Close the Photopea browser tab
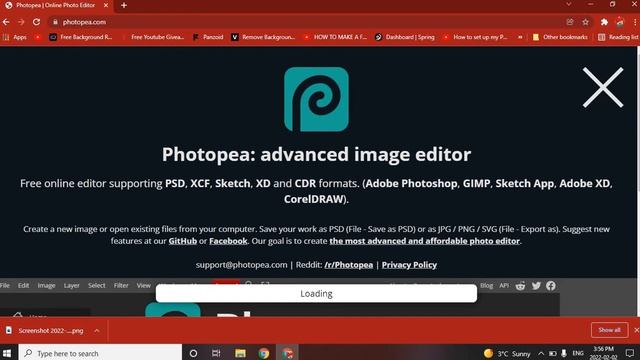Viewport: 640px width, 360px height. pos(106,5)
